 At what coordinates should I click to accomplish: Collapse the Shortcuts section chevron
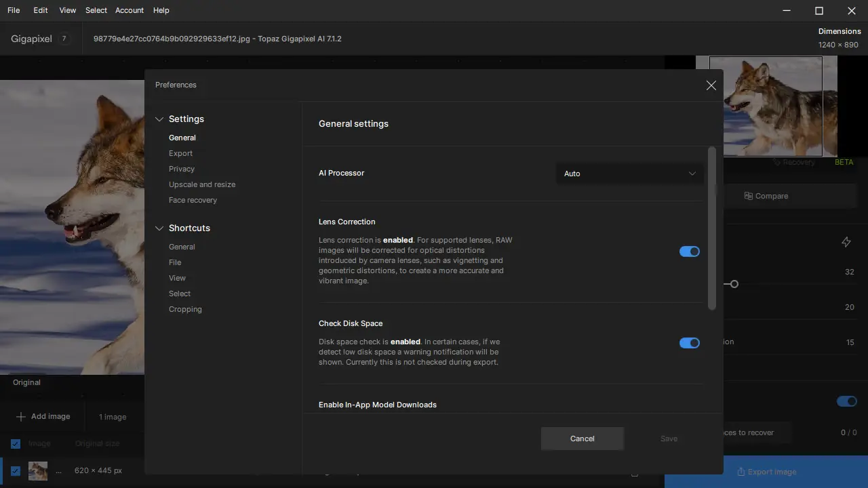click(x=159, y=228)
